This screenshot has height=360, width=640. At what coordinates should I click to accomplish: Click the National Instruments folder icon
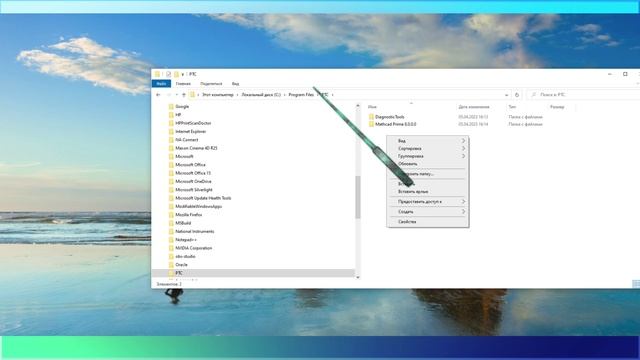pyautogui.click(x=171, y=231)
